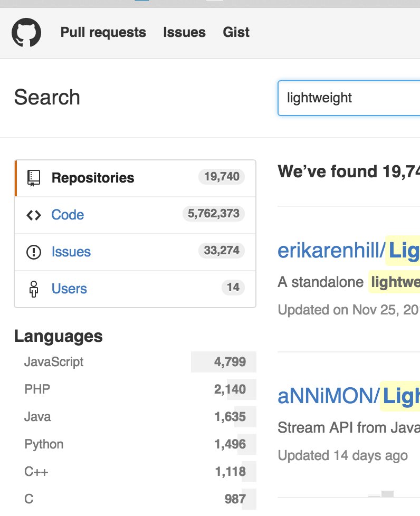Filter results by C++ language

pos(135,472)
